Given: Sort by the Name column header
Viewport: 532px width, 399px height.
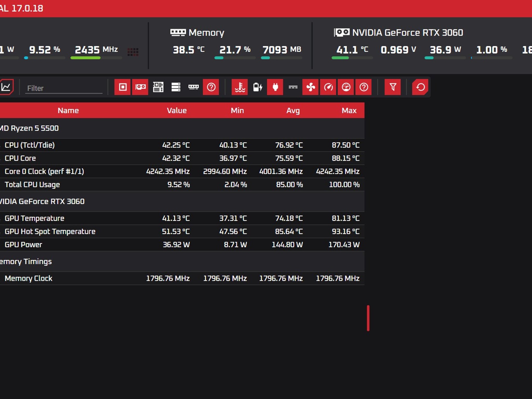Looking at the screenshot, I should [x=68, y=110].
